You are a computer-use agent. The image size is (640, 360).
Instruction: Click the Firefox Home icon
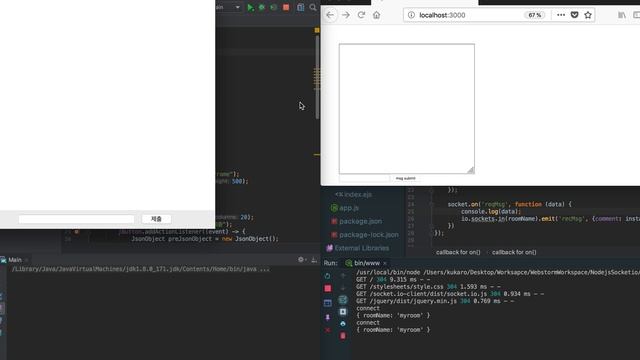[x=376, y=15]
